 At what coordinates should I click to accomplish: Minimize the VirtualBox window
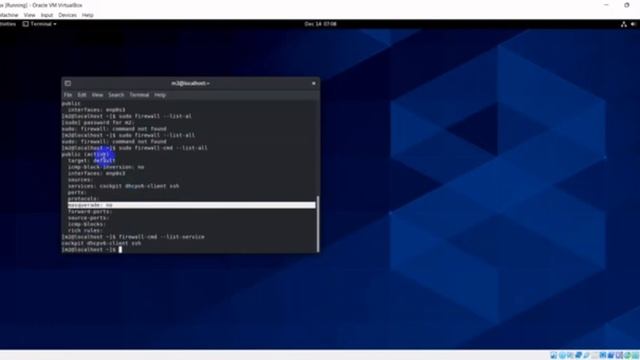coord(606,5)
